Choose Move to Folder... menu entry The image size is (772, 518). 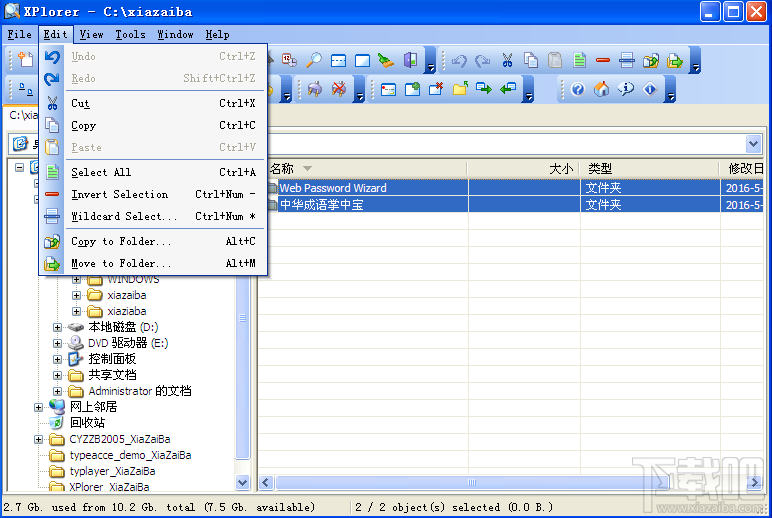(153, 263)
